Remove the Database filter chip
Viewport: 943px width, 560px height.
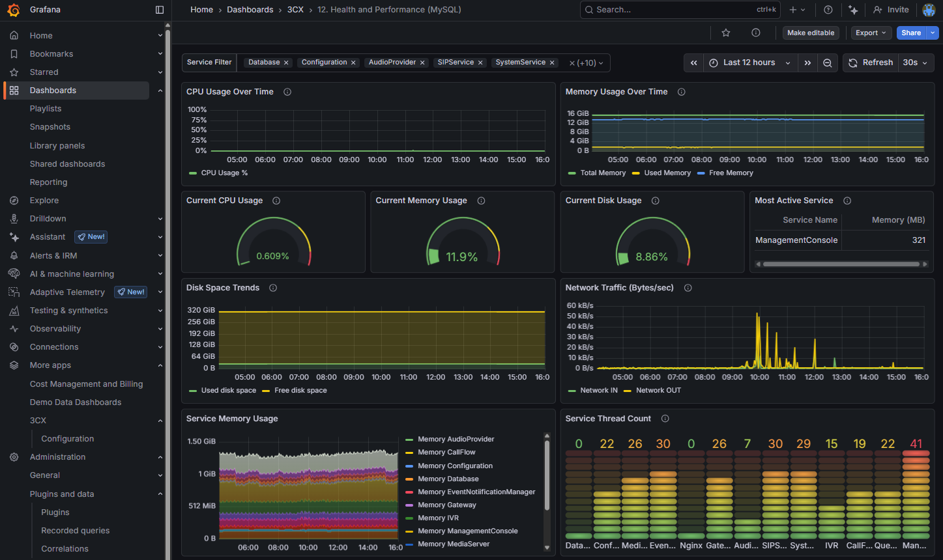[286, 63]
